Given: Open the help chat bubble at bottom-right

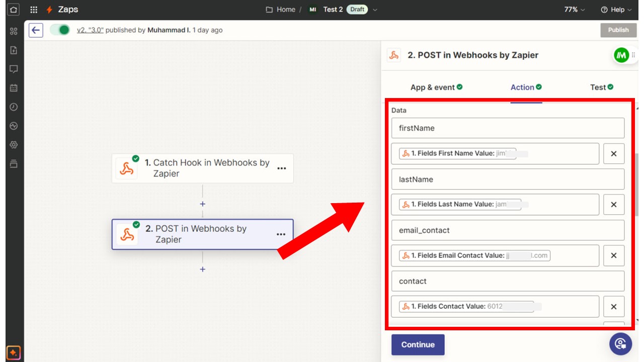Looking at the screenshot, I should click(x=620, y=344).
